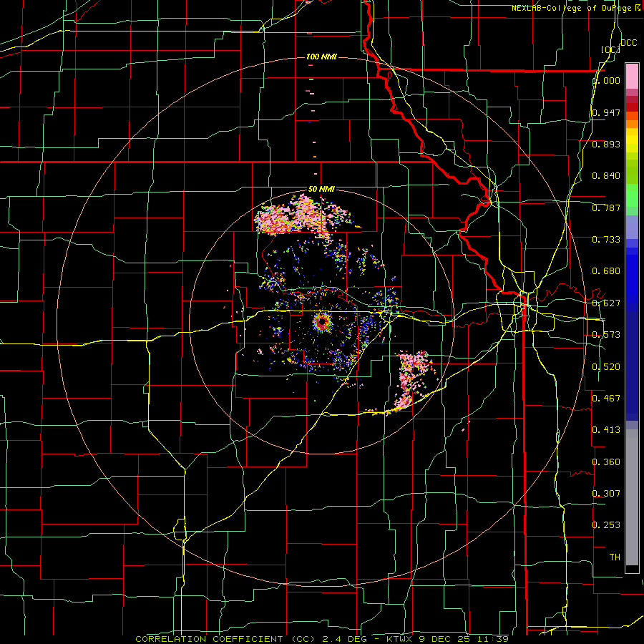The height and width of the screenshot is (644, 644).
Task: Click the 0.680 value on color scale
Action: 606,271
